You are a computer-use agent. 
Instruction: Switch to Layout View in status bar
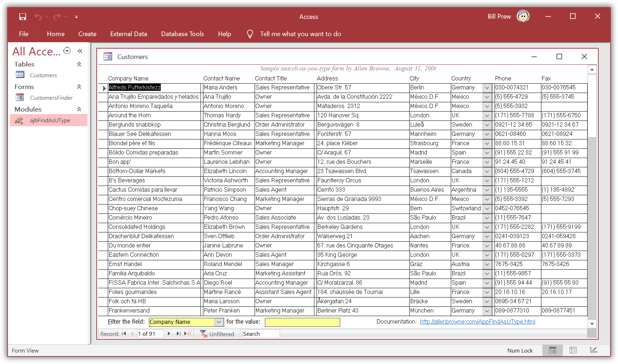(x=573, y=350)
